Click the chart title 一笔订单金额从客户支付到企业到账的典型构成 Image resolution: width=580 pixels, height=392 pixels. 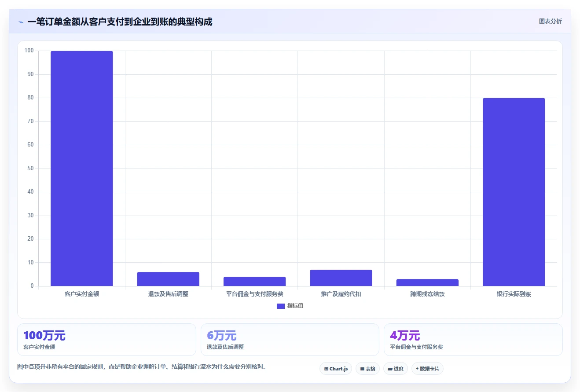pos(120,22)
